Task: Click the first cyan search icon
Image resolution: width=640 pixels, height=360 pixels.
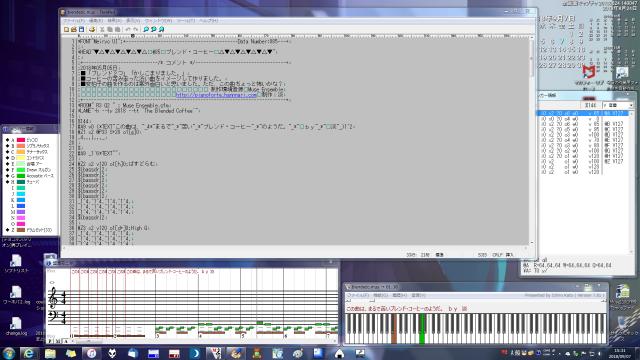Action: 146,29
